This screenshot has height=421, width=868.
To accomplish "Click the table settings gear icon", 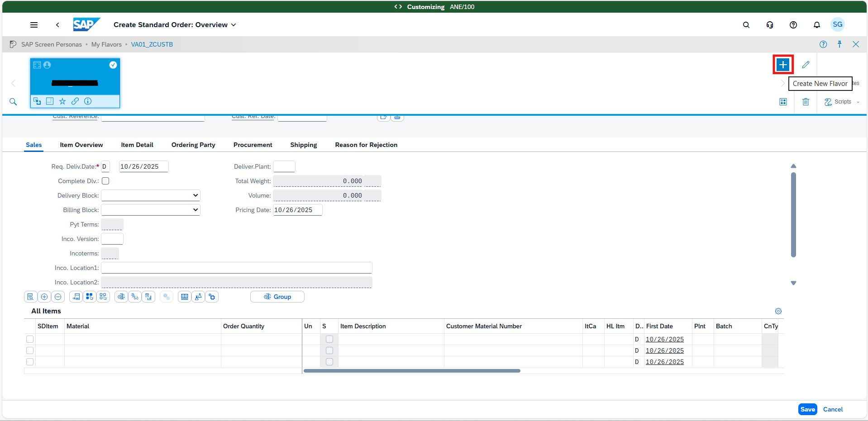I will [778, 311].
